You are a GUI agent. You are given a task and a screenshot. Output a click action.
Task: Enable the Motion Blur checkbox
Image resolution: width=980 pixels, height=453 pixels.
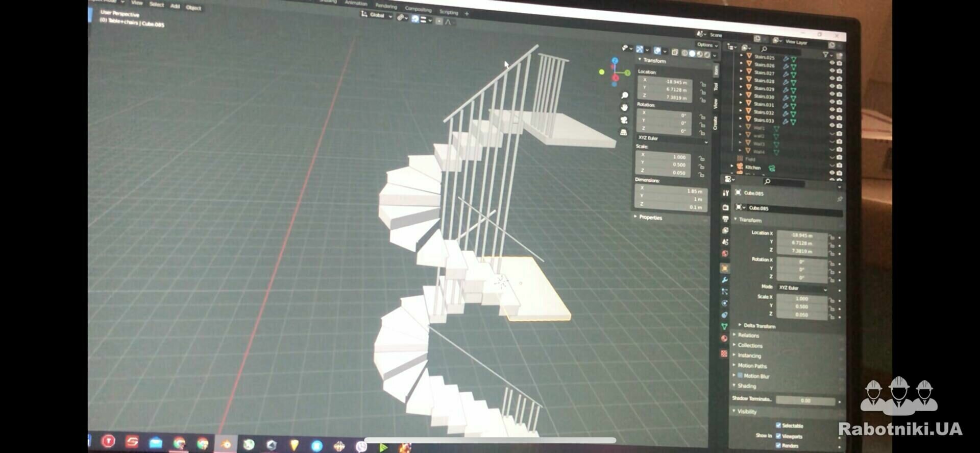tap(740, 375)
